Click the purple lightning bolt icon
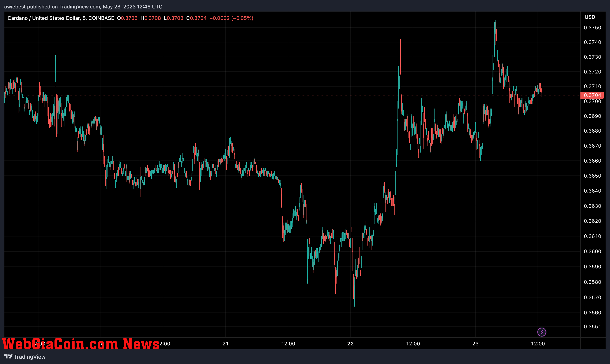 pos(542,332)
